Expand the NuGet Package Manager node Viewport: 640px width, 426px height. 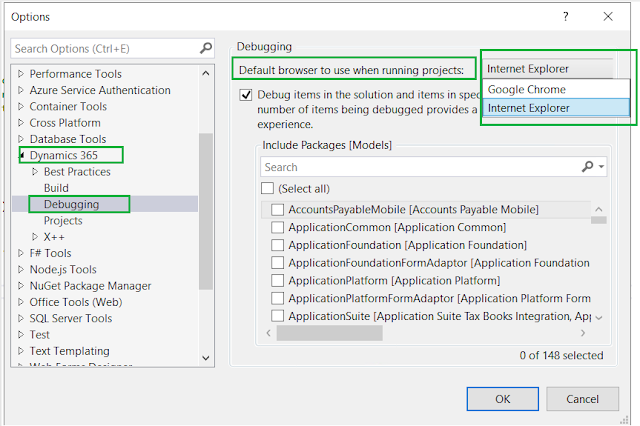pos(21,286)
